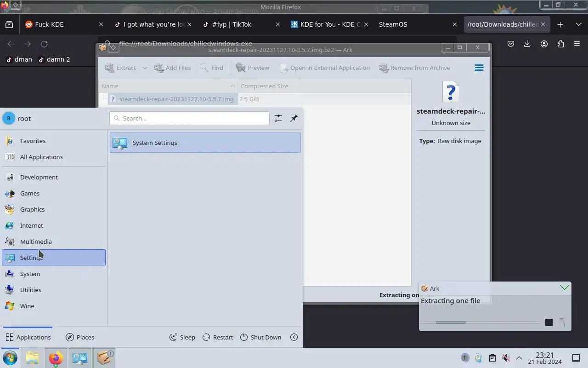Open Development category
Viewport: 588px width, 368px height.
[x=54, y=177]
